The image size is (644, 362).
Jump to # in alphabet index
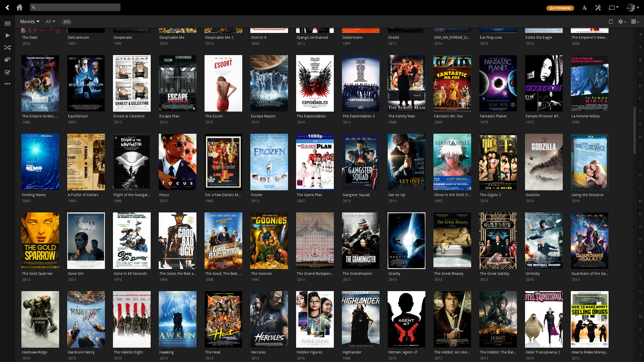point(640,34)
